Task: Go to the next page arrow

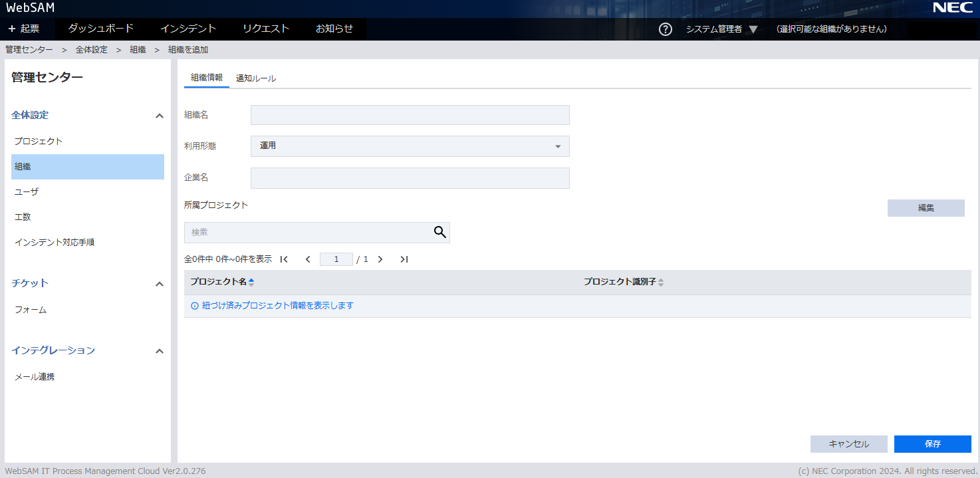Action: coord(380,259)
